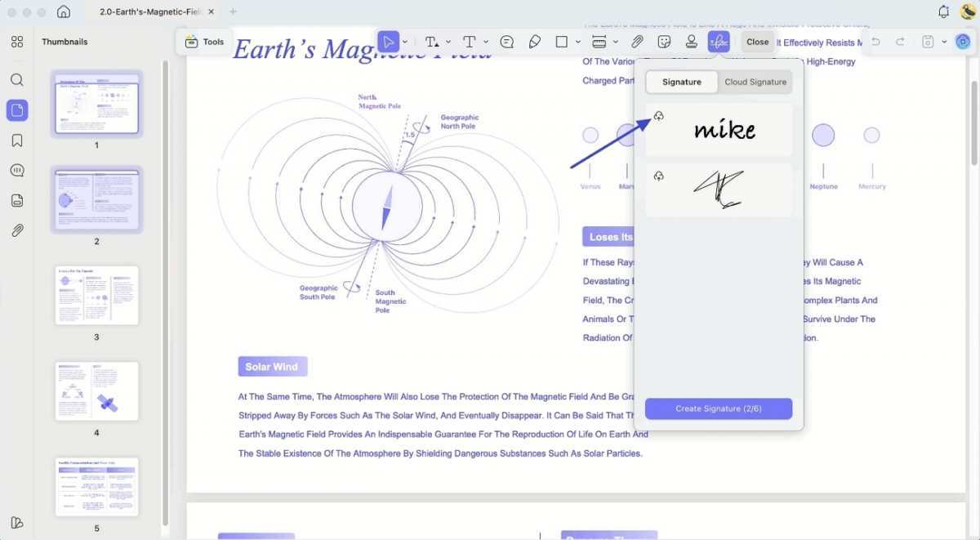This screenshot has width=980, height=540.
Task: Switch to the Cloud Signature tab
Action: pos(755,82)
